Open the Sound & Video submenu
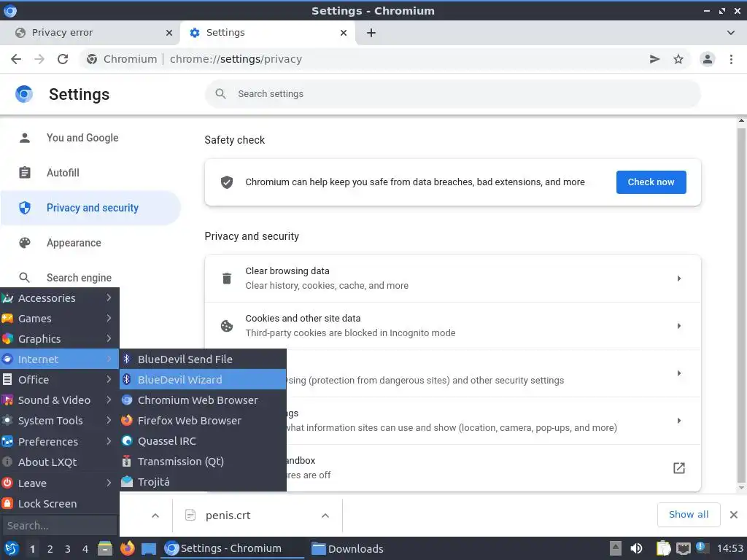The width and height of the screenshot is (747, 560). point(60,400)
